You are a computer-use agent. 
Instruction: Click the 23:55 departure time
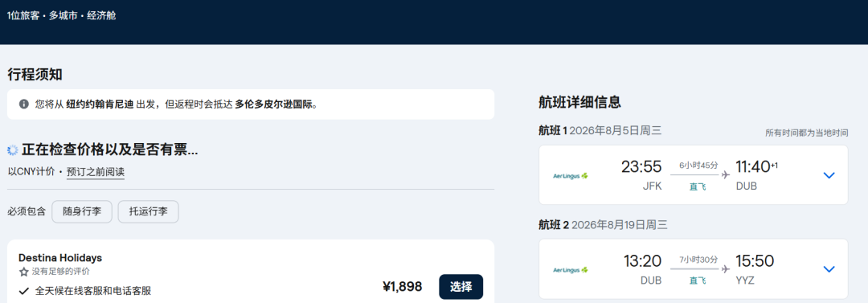[x=641, y=166]
